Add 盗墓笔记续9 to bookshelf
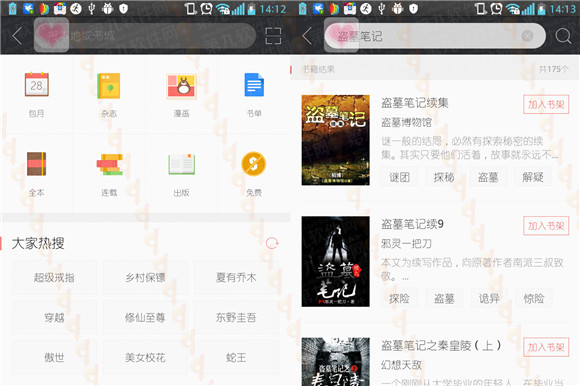This screenshot has height=386, width=580. pos(546,226)
